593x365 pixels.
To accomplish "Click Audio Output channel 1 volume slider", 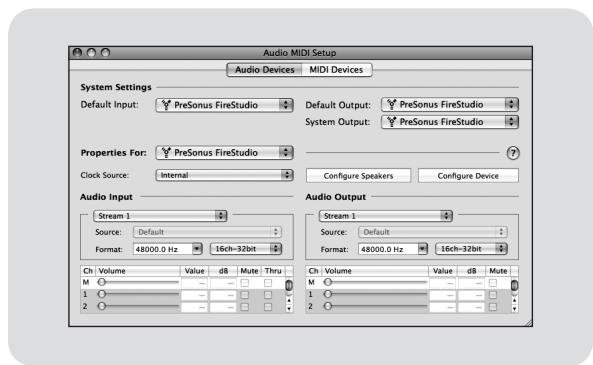I will [x=375, y=294].
